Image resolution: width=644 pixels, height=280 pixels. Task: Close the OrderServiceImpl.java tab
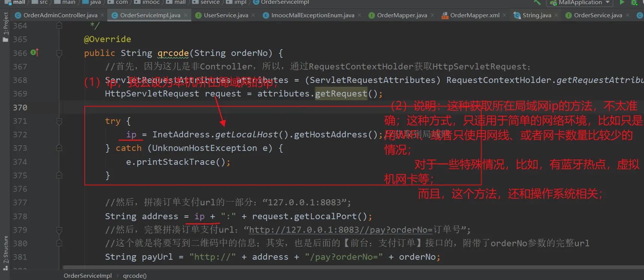click(185, 15)
